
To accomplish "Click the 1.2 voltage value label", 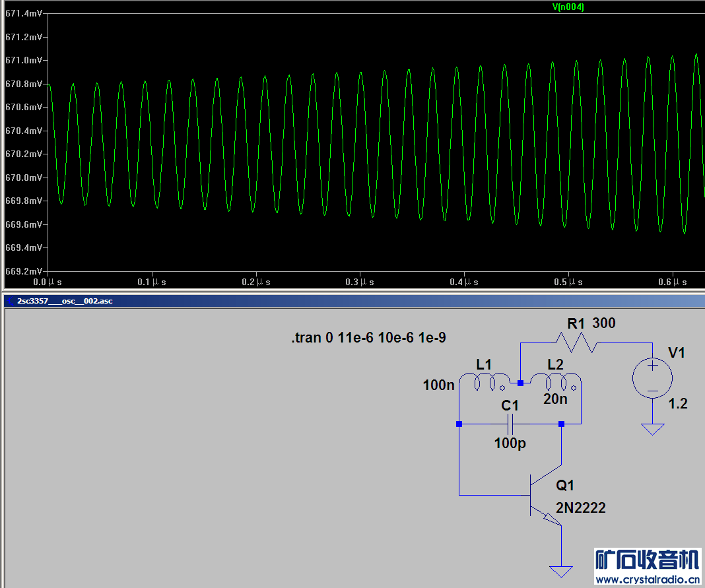I will click(x=677, y=404).
